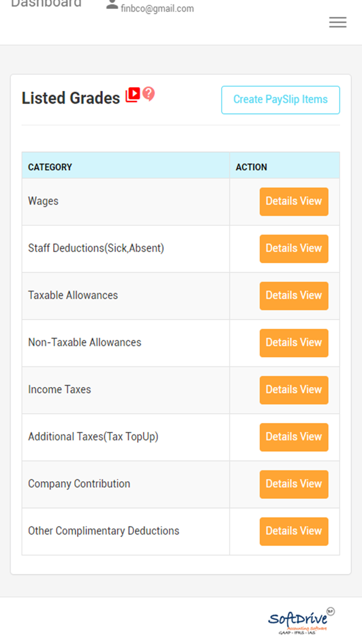Image resolution: width=362 pixels, height=644 pixels.
Task: View details of Company Contribution
Action: [294, 484]
